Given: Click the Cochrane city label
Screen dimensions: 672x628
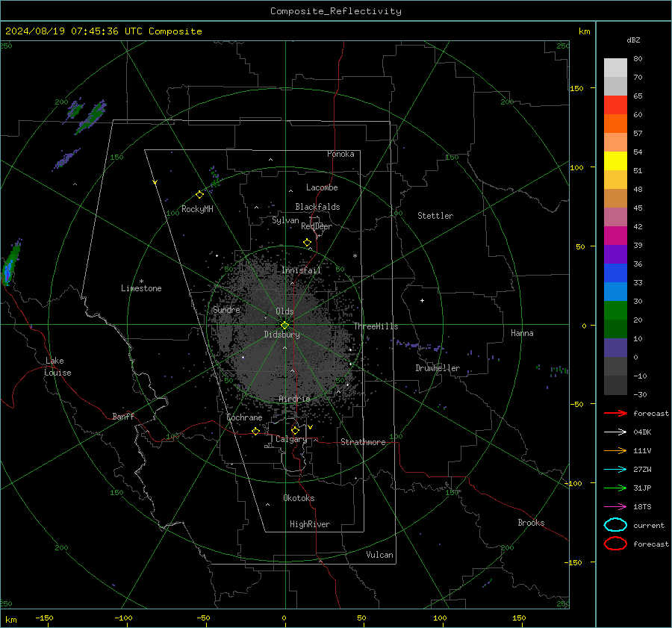Looking at the screenshot, I should pyautogui.click(x=244, y=417).
